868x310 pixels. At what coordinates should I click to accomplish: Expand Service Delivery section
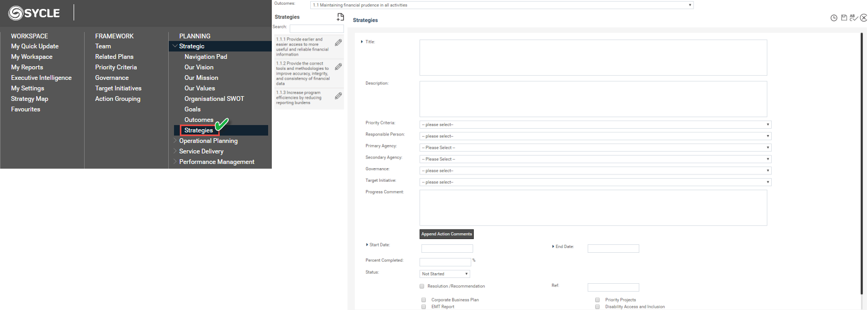(x=175, y=151)
